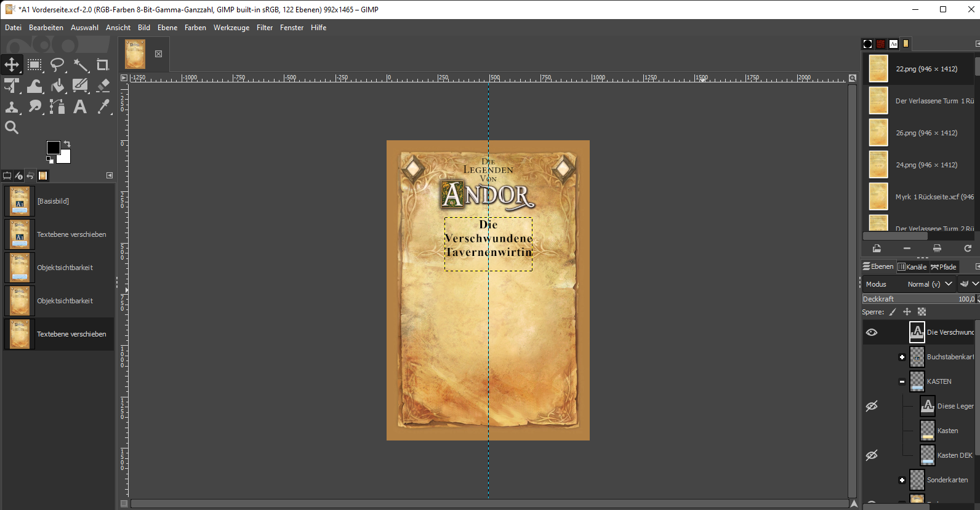
Task: Open the Filter menu
Action: pyautogui.click(x=265, y=28)
